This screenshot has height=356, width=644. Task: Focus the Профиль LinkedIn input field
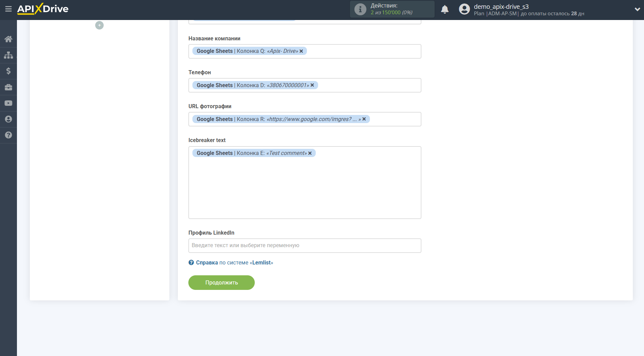pyautogui.click(x=305, y=245)
